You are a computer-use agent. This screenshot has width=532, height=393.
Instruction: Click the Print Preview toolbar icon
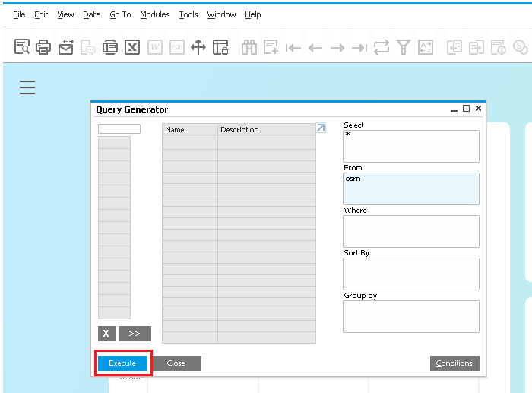point(22,47)
